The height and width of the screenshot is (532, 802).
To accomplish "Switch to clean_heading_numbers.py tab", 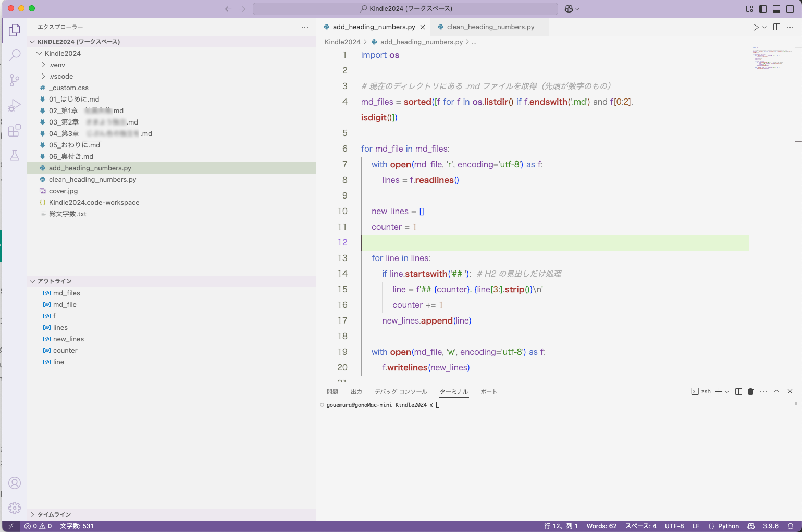I will [x=490, y=27].
